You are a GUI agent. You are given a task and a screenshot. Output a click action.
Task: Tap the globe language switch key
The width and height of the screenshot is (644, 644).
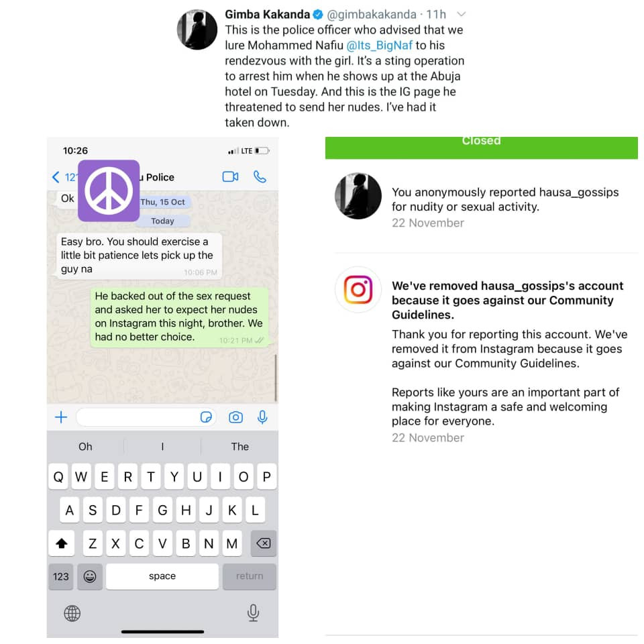pyautogui.click(x=72, y=613)
